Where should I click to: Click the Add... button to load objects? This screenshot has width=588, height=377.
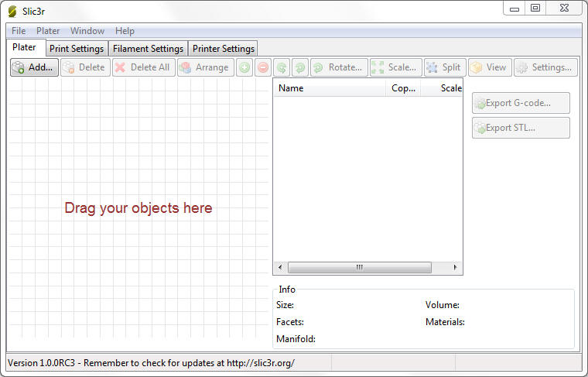(x=34, y=67)
